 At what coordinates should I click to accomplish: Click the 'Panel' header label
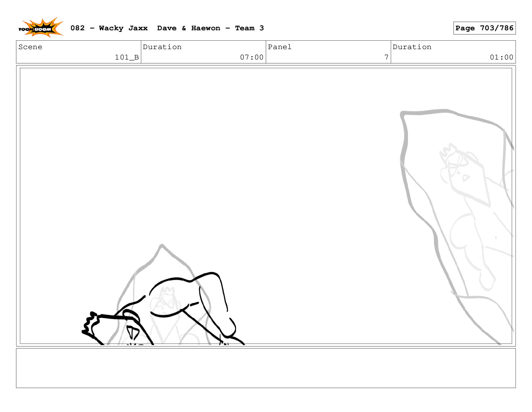pyautogui.click(x=279, y=47)
